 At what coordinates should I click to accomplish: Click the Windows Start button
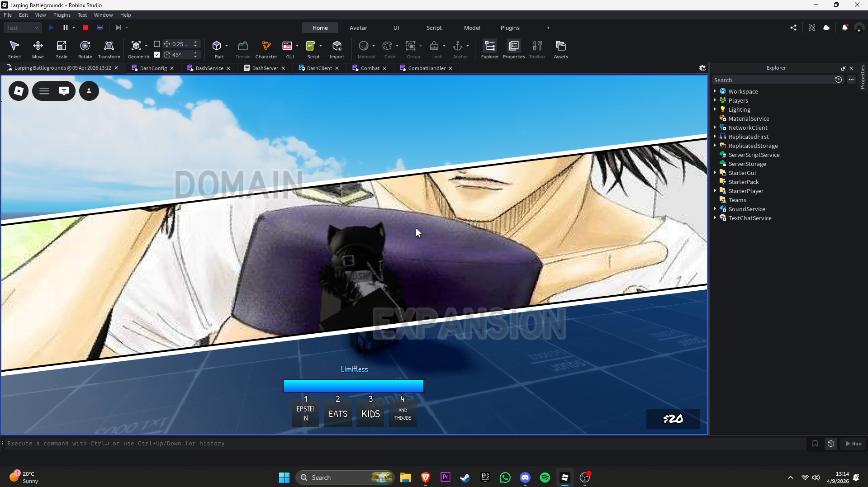pos(284,478)
